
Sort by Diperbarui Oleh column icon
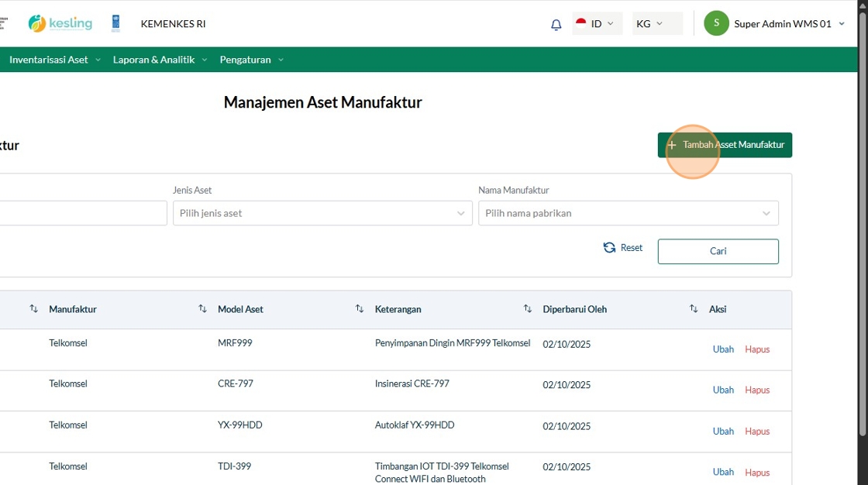pyautogui.click(x=528, y=309)
